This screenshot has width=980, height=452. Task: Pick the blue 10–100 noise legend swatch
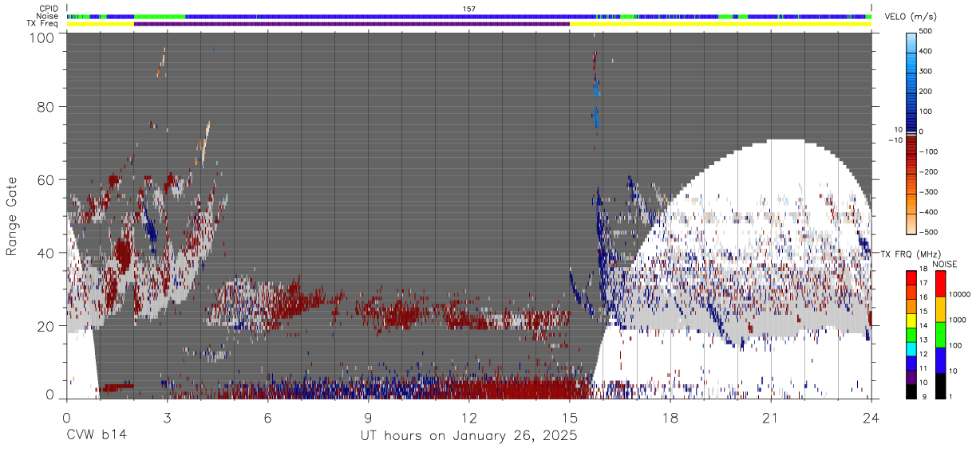(939, 360)
